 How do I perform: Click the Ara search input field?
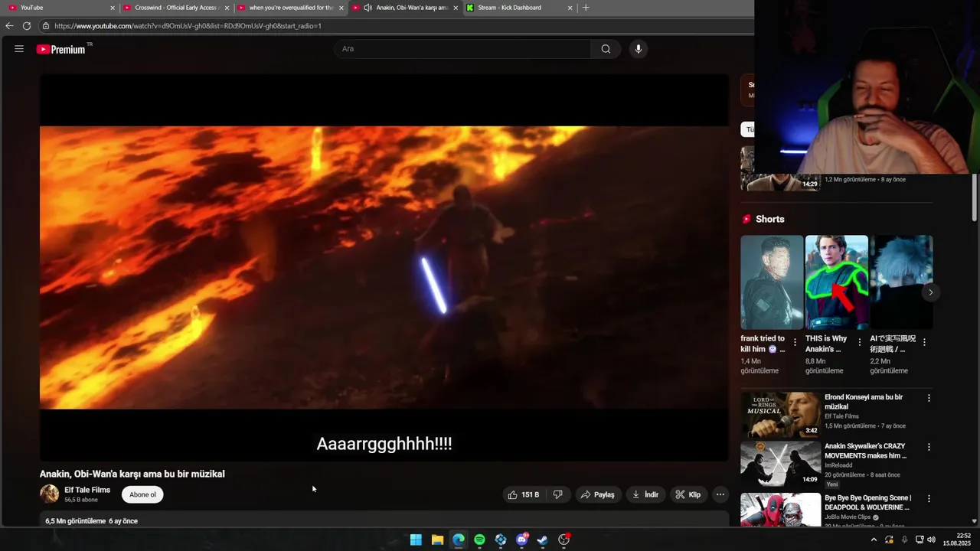point(462,49)
